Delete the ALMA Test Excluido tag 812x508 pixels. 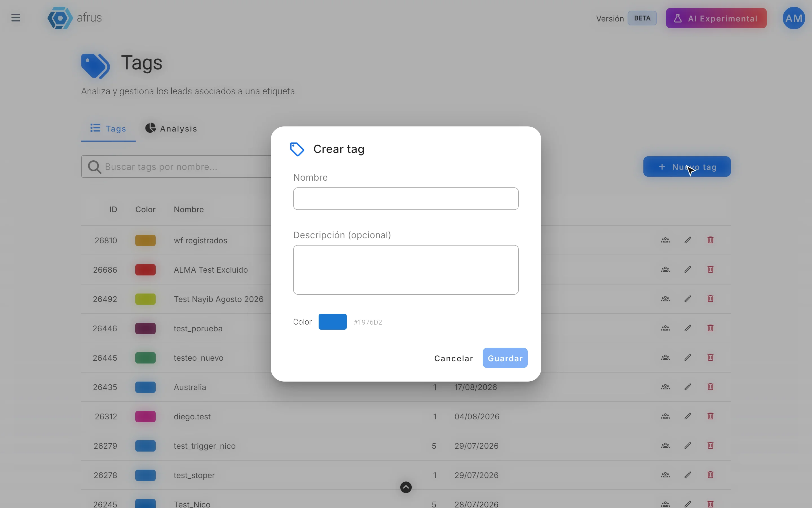point(710,270)
